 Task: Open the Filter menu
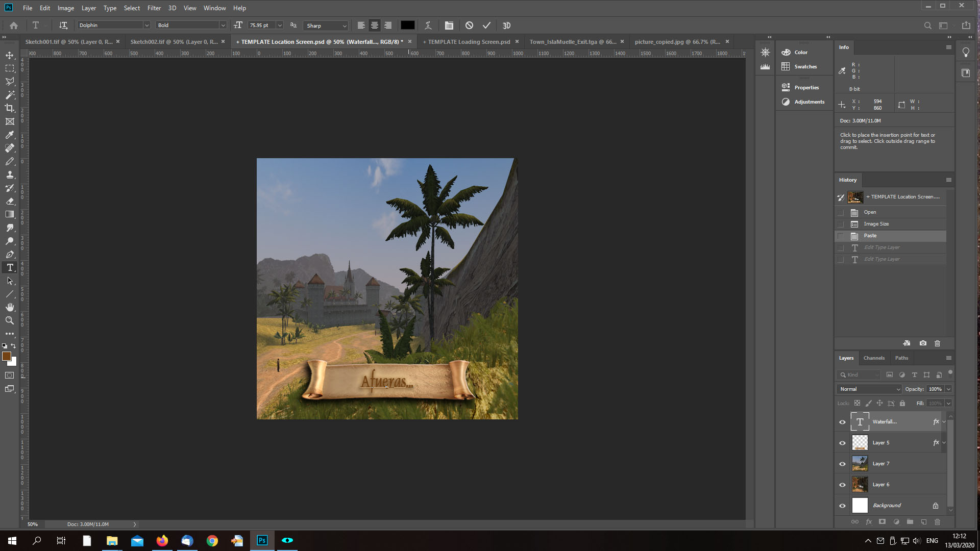(154, 8)
